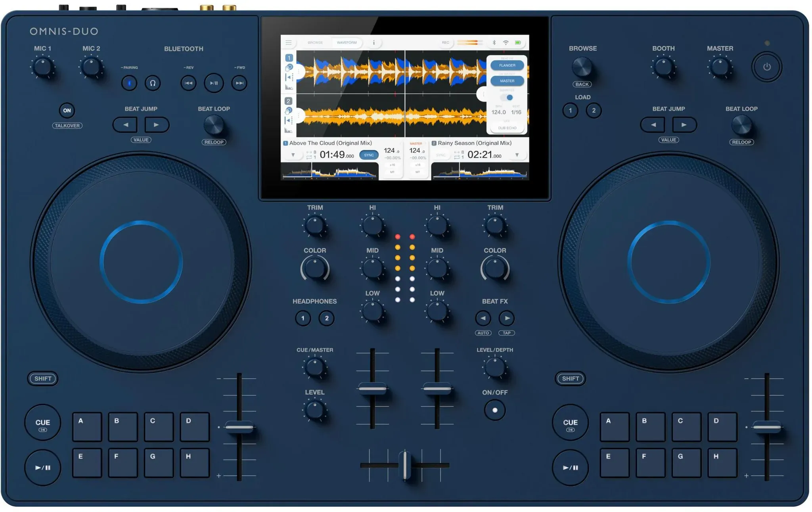
Task: Change the ±16 tempo range under deck 1
Action: coord(392,165)
